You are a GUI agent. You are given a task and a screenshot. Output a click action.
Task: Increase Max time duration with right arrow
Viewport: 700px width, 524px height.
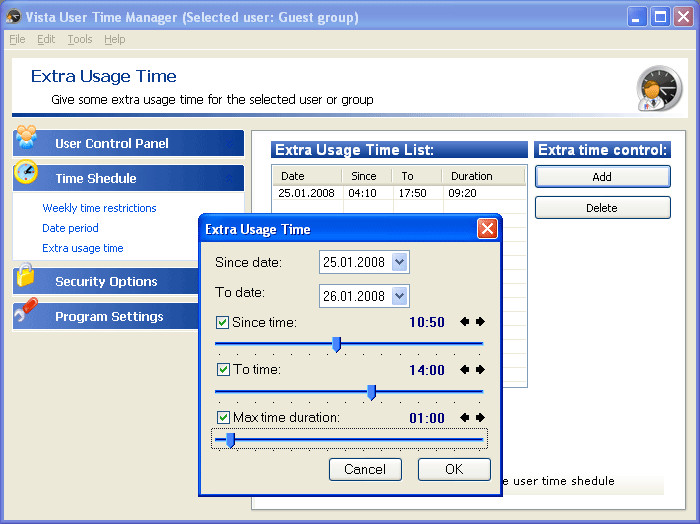pos(480,417)
